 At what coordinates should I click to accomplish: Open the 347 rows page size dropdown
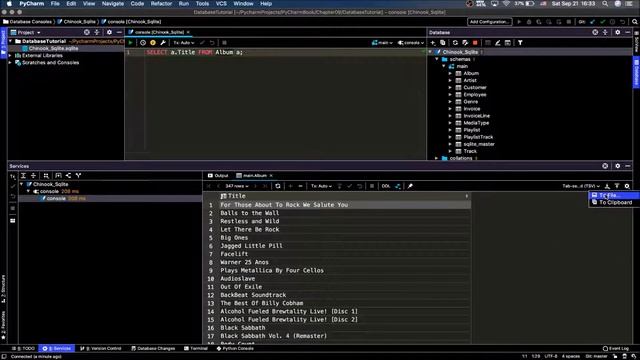coord(237,186)
